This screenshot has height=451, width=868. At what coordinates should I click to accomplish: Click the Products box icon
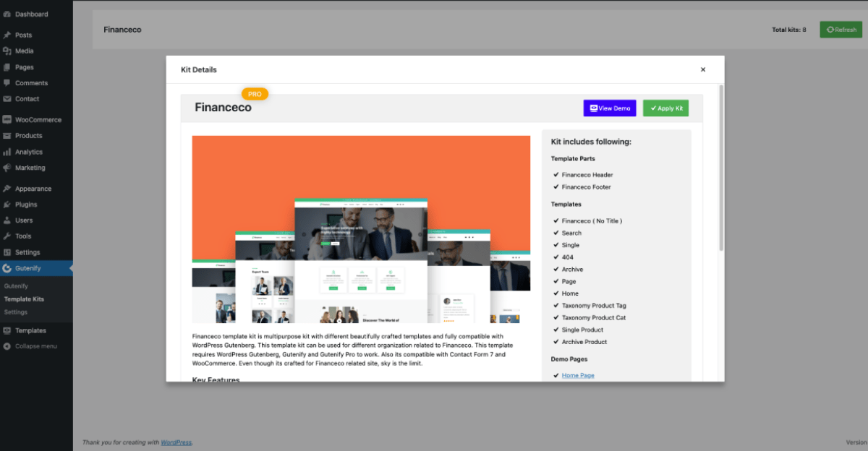pyautogui.click(x=7, y=136)
